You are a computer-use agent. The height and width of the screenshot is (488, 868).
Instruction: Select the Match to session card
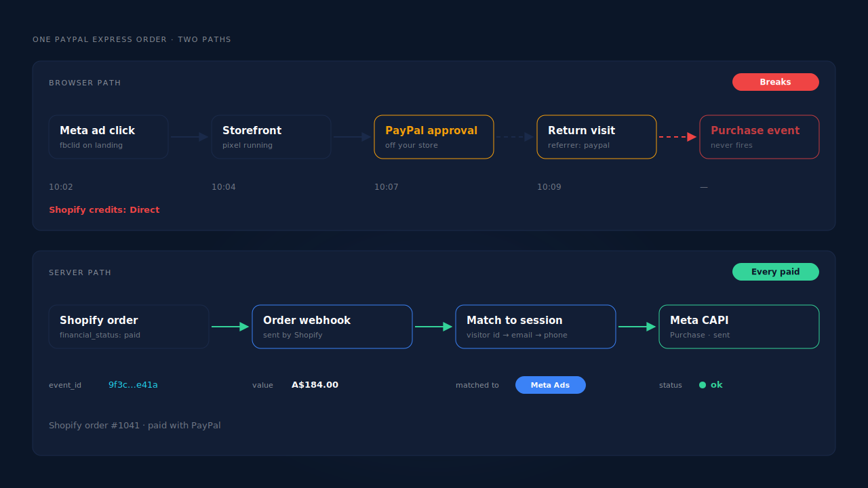(536, 327)
